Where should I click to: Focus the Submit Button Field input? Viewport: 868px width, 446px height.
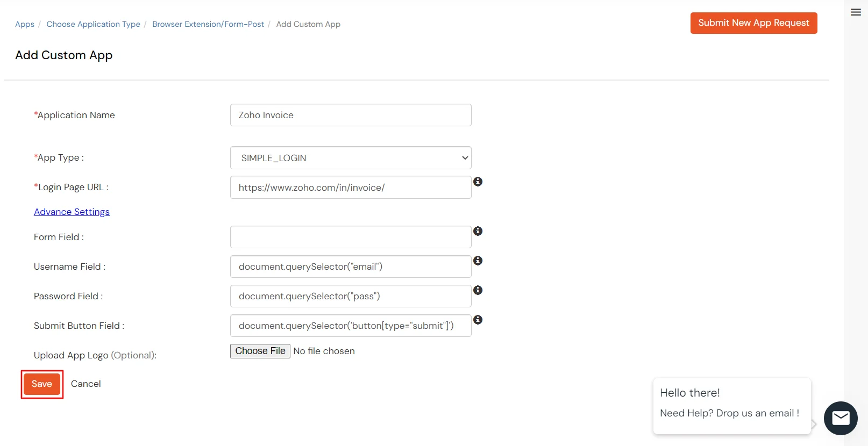pos(351,326)
